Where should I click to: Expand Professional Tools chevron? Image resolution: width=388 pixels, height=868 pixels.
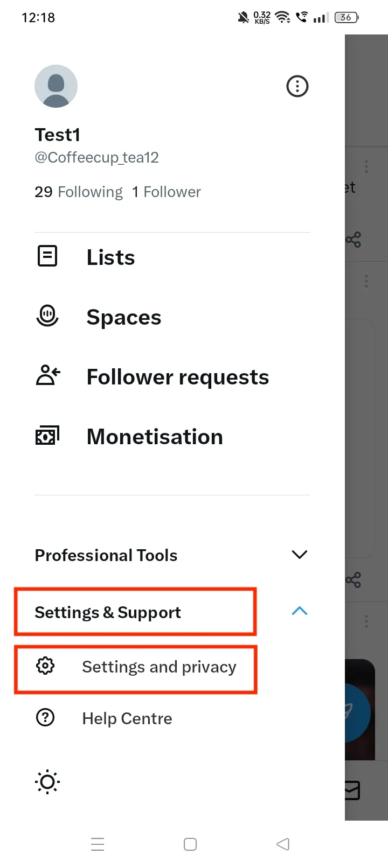coord(299,555)
